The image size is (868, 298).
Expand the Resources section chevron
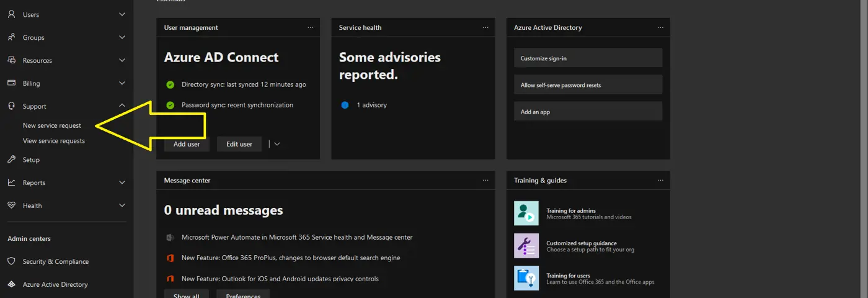[x=122, y=60]
